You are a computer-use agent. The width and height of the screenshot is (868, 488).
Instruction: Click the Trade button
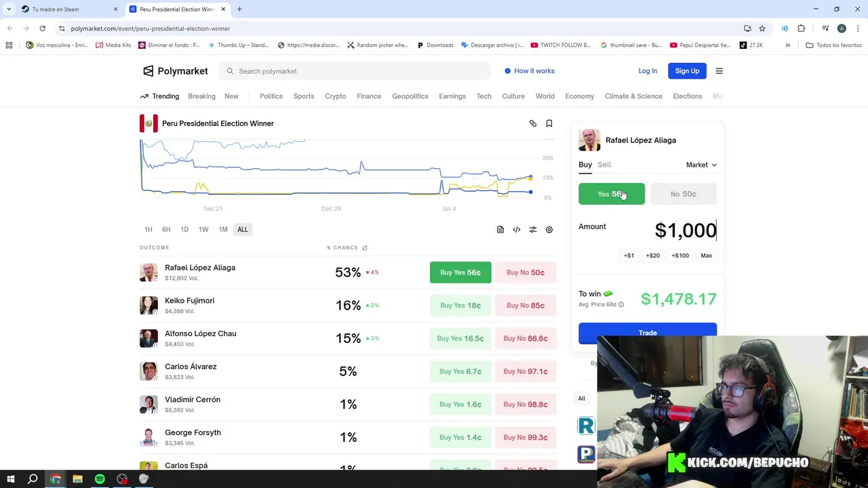click(648, 333)
